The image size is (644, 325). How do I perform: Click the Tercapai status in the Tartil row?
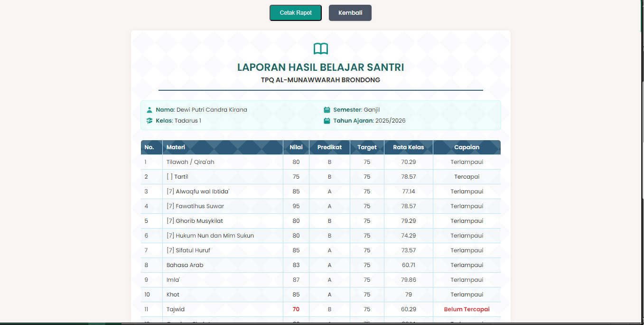467,177
